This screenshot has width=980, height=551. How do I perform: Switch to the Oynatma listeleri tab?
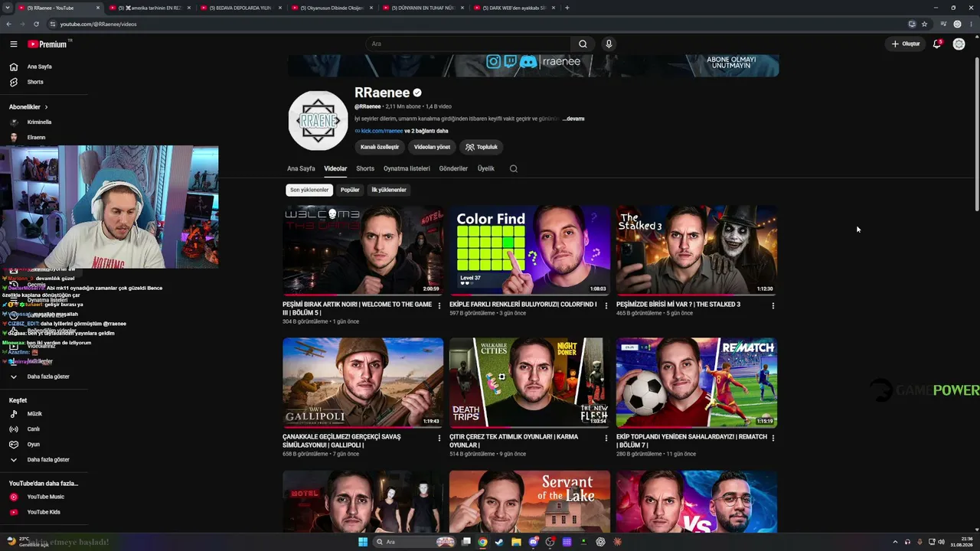click(x=407, y=168)
